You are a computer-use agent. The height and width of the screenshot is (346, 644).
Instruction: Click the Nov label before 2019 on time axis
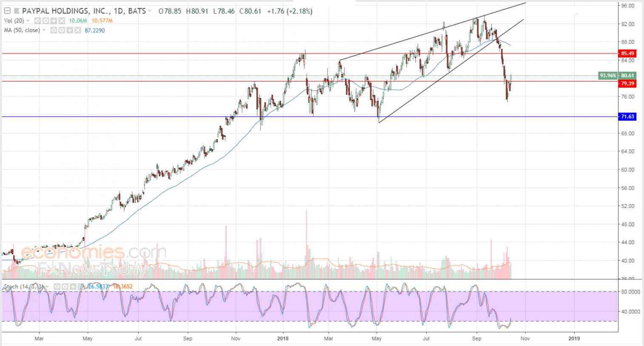[x=525, y=338]
